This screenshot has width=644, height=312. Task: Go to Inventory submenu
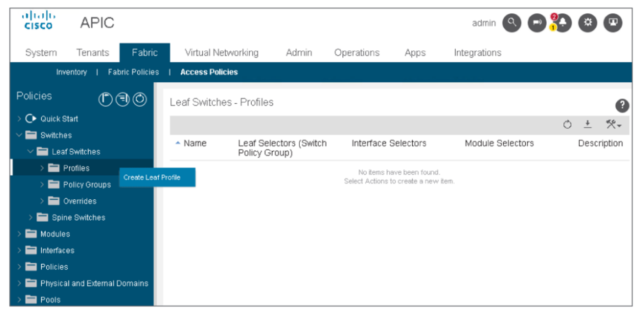(x=72, y=72)
